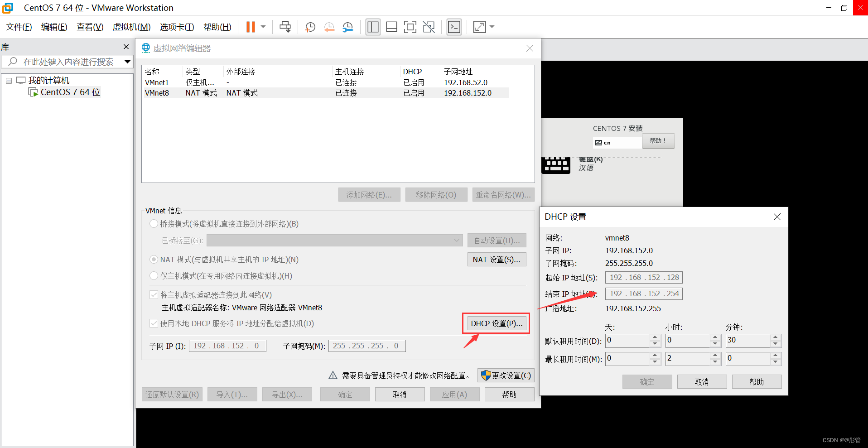Select 仅主机模式 host-only mode

tap(154, 276)
